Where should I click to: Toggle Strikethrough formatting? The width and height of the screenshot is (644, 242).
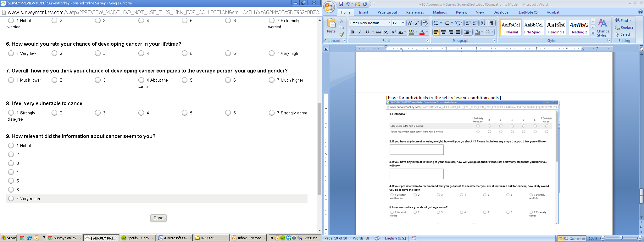coord(379,32)
